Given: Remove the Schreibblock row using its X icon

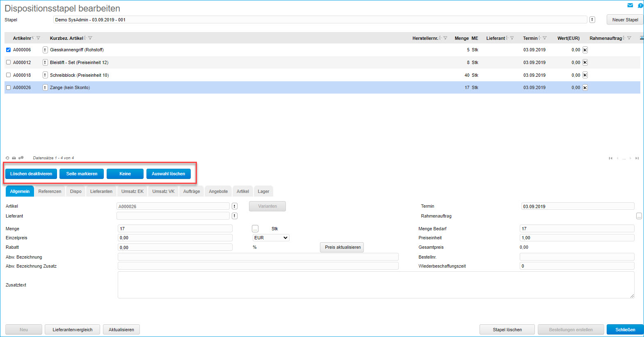Looking at the screenshot, I should click(x=585, y=75).
